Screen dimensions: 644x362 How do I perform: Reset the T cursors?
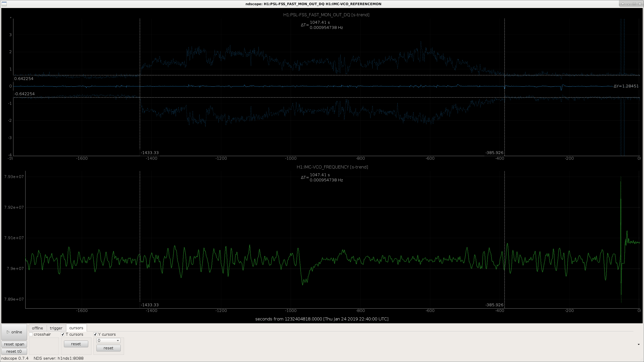tap(76, 344)
